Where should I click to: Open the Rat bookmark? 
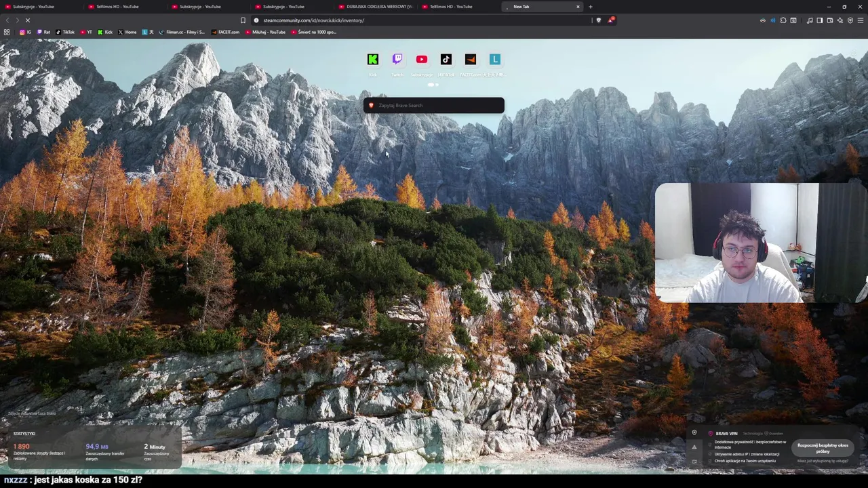click(x=44, y=32)
